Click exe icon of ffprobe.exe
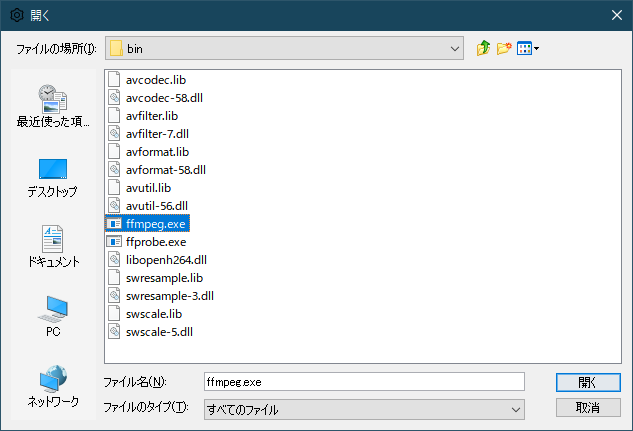633x431 pixels. click(114, 242)
